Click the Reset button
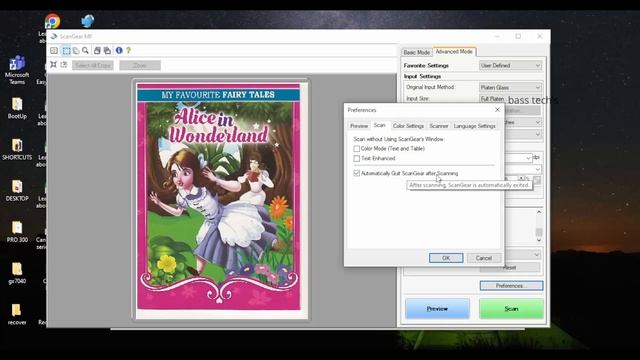The image size is (640, 360). tap(510, 268)
